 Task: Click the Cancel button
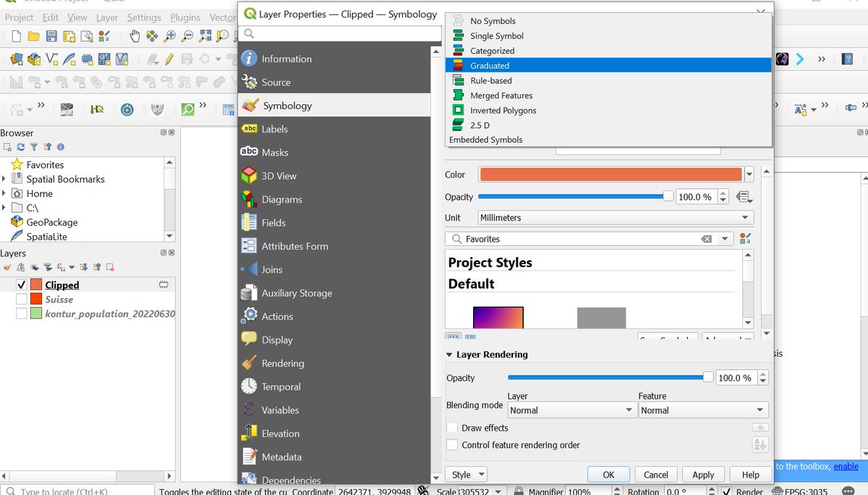(x=656, y=475)
